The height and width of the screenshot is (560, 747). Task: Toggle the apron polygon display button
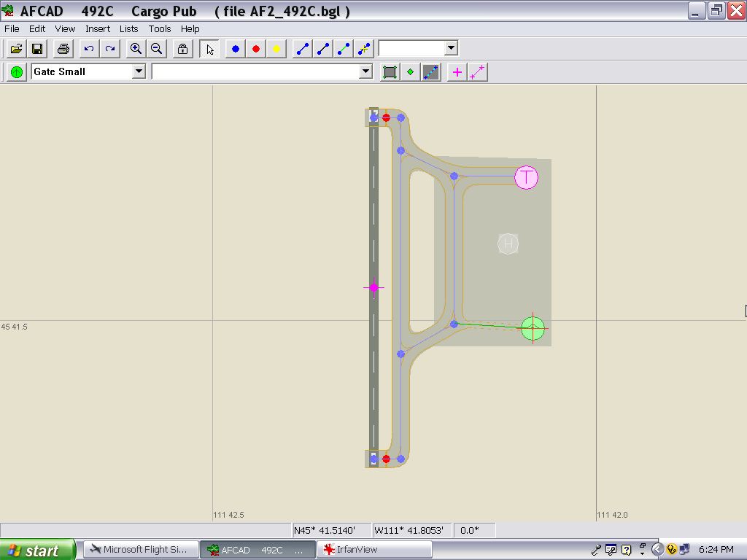pos(390,71)
